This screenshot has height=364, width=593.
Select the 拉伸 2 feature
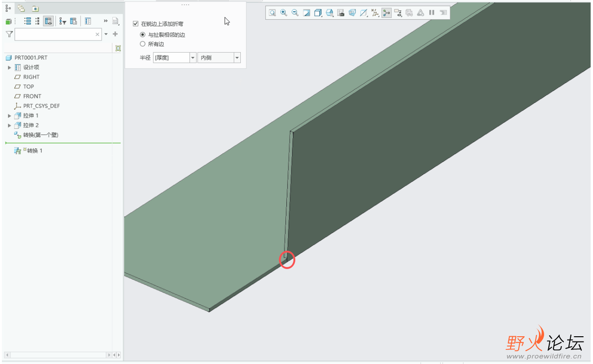click(x=31, y=126)
